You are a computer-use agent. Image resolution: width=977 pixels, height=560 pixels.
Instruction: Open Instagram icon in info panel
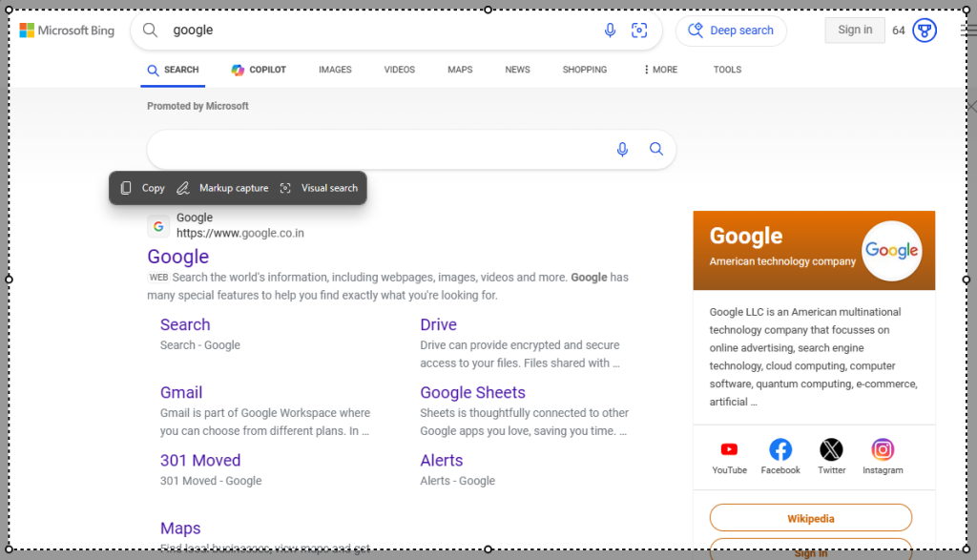(883, 449)
